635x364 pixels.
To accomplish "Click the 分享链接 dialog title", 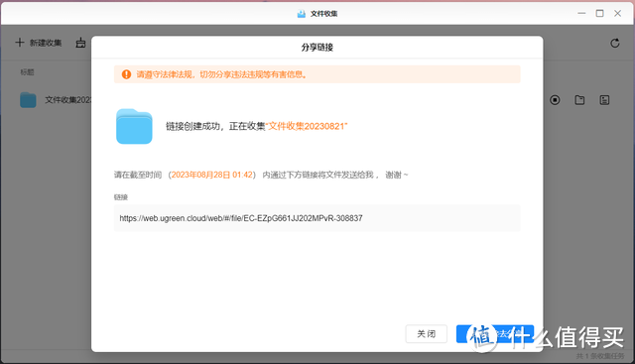I will (317, 48).
